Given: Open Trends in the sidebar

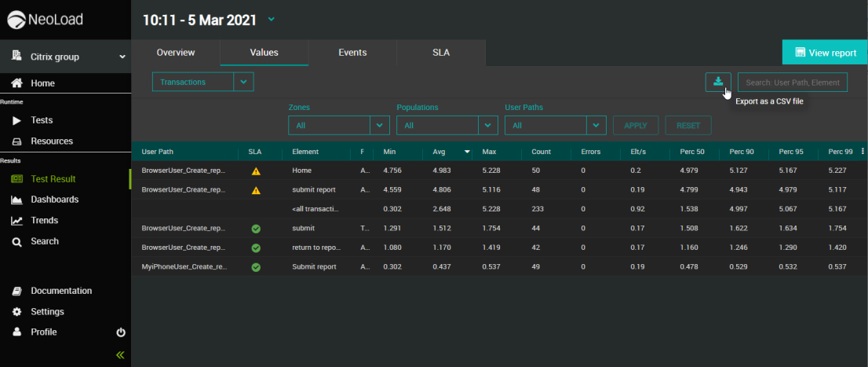Looking at the screenshot, I should (x=44, y=221).
